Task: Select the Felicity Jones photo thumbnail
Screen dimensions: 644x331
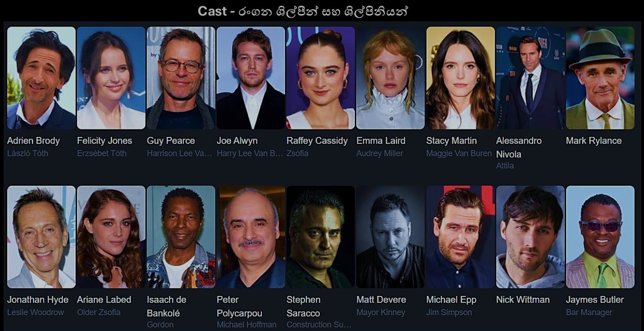Action: pos(111,78)
